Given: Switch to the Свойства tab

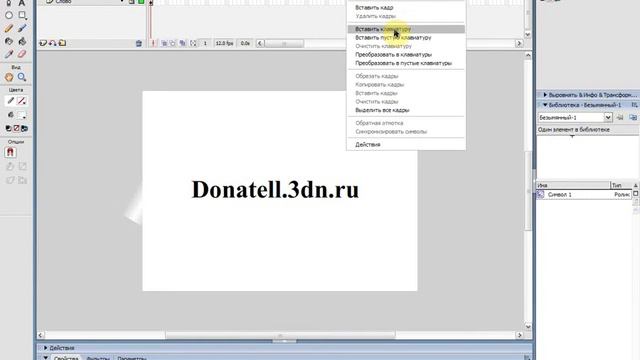Looking at the screenshot, I should coord(66,358).
